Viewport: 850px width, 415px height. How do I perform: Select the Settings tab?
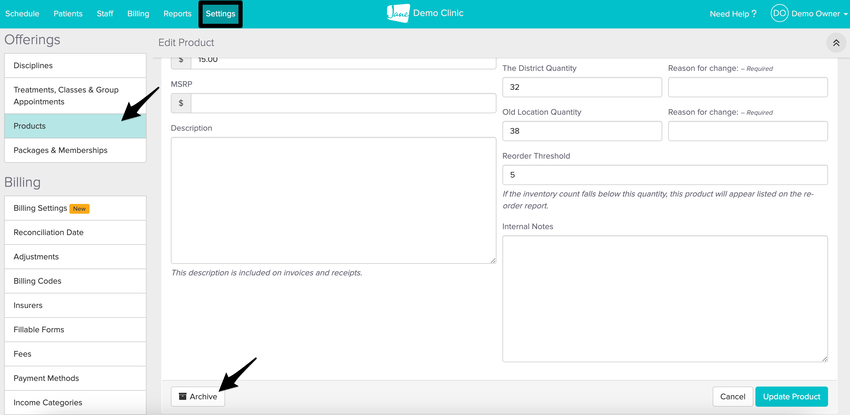pyautogui.click(x=221, y=14)
